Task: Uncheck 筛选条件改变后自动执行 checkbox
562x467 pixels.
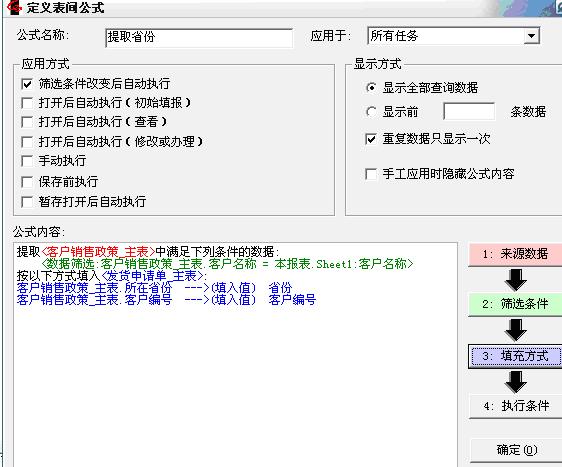Action: click(27, 84)
